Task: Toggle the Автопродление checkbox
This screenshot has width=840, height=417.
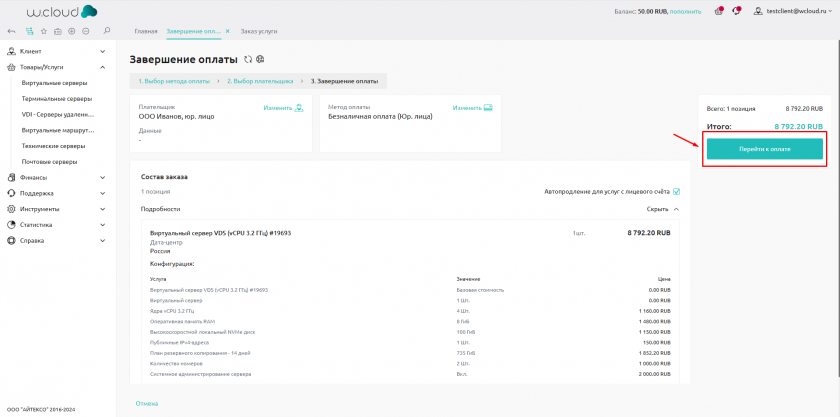Action: [x=677, y=191]
